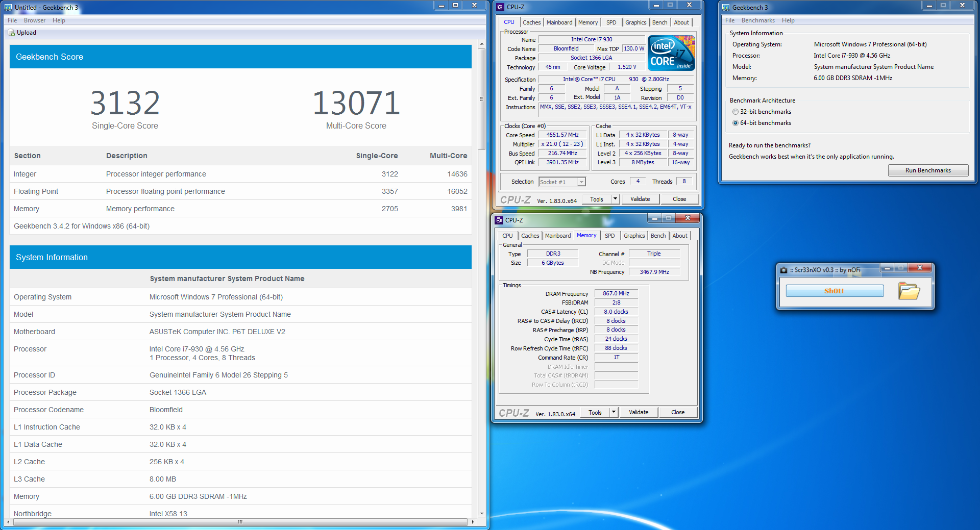Click horizontal scrollbar in Geekbench results window

click(x=240, y=522)
